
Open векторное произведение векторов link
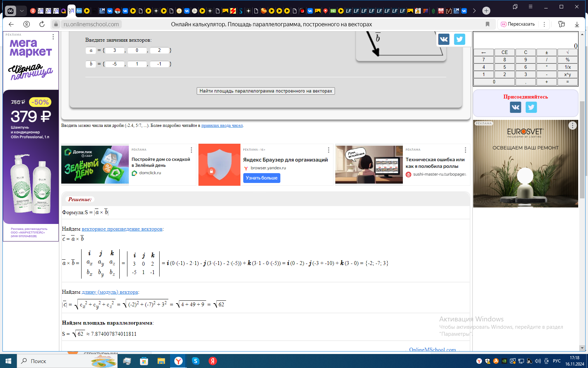[x=122, y=229]
